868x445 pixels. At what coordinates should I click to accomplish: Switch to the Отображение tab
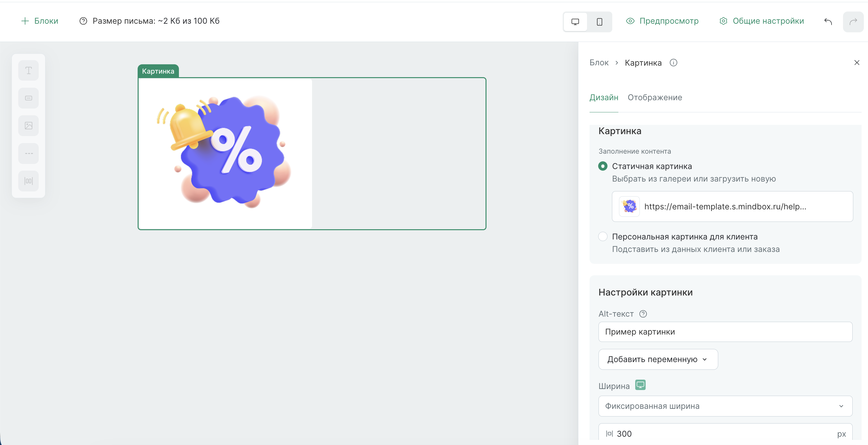point(655,97)
